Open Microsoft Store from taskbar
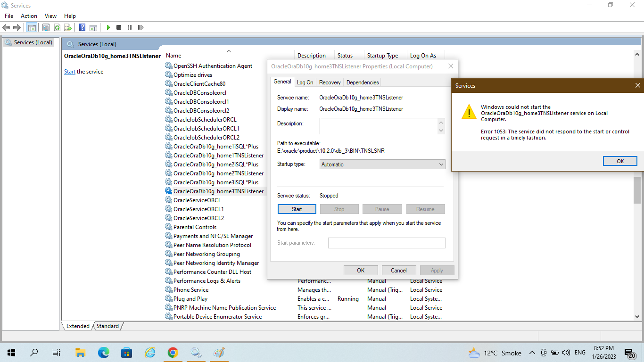This screenshot has width=644, height=362. coord(126,352)
